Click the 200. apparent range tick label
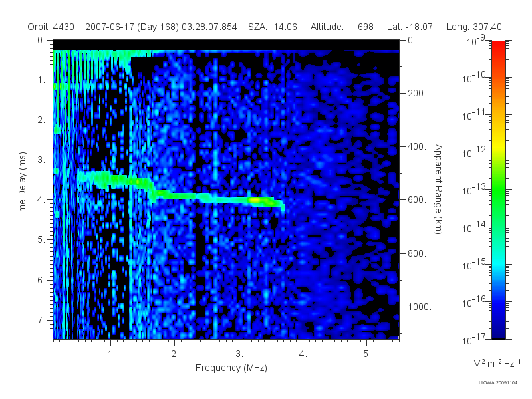This screenshot has height=399, width=532. pyautogui.click(x=417, y=93)
